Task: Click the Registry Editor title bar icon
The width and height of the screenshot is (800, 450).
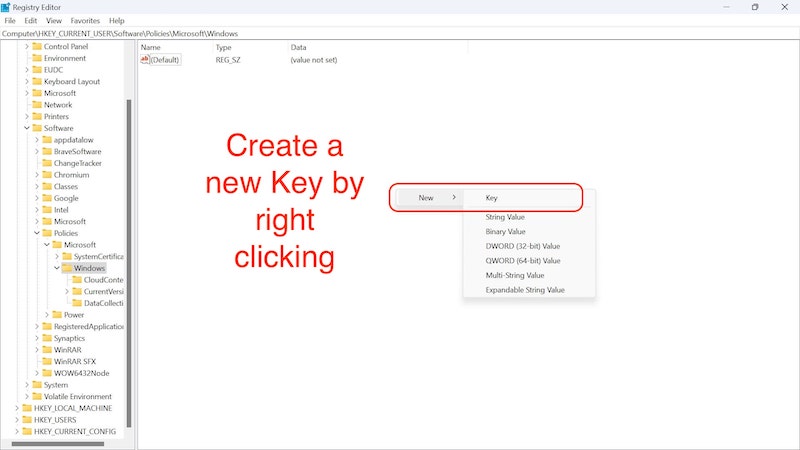Action: coord(5,7)
